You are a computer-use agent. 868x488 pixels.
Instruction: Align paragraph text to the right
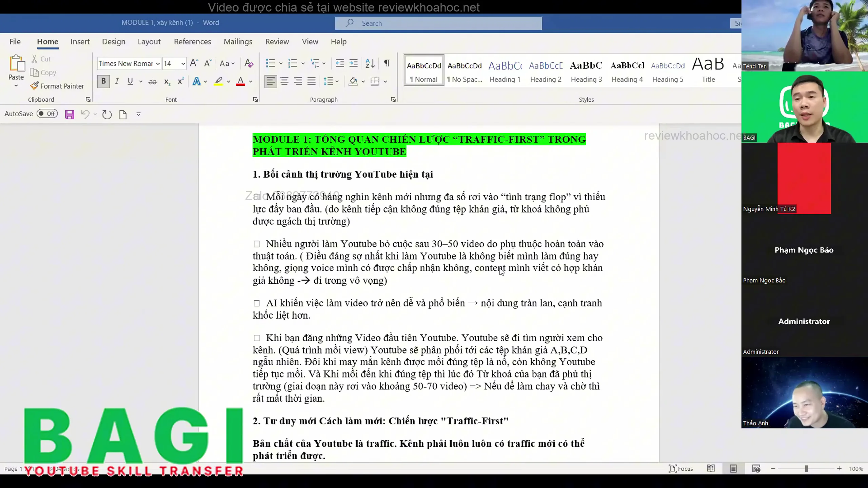click(298, 81)
